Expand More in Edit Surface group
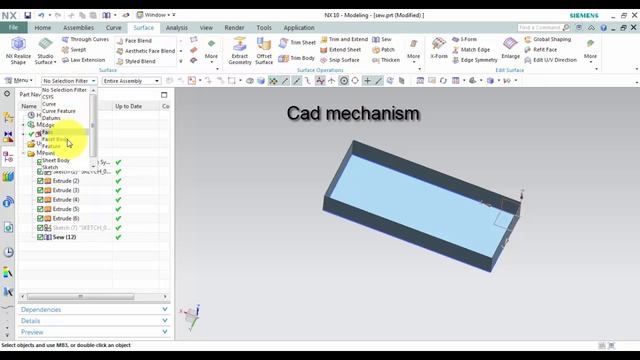 point(590,51)
